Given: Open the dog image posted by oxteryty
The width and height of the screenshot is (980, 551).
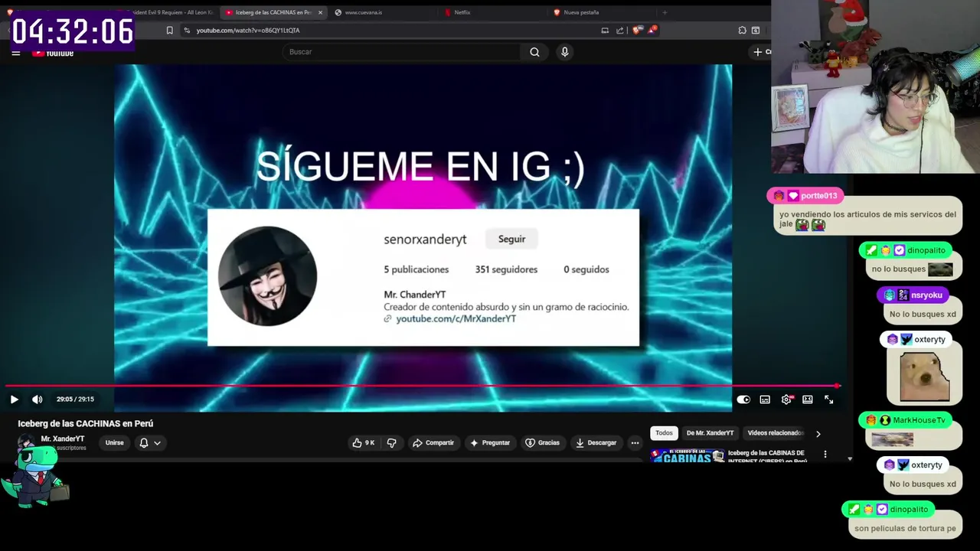Looking at the screenshot, I should click(x=924, y=377).
